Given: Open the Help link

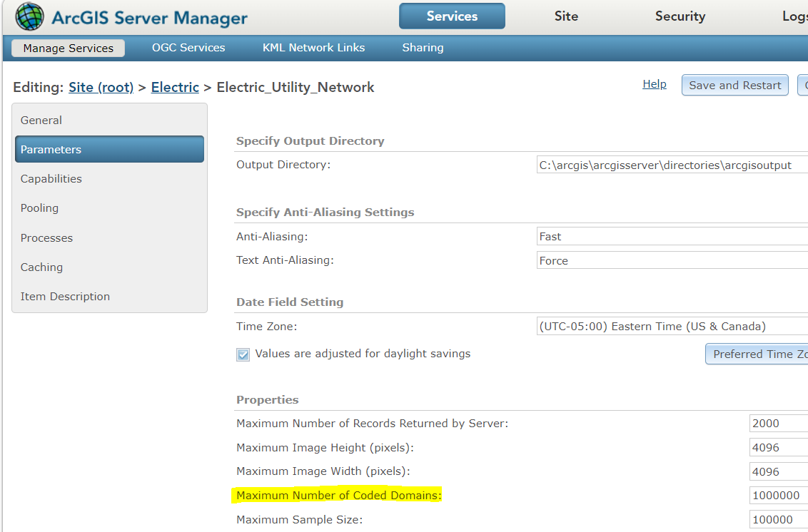Looking at the screenshot, I should (x=654, y=83).
